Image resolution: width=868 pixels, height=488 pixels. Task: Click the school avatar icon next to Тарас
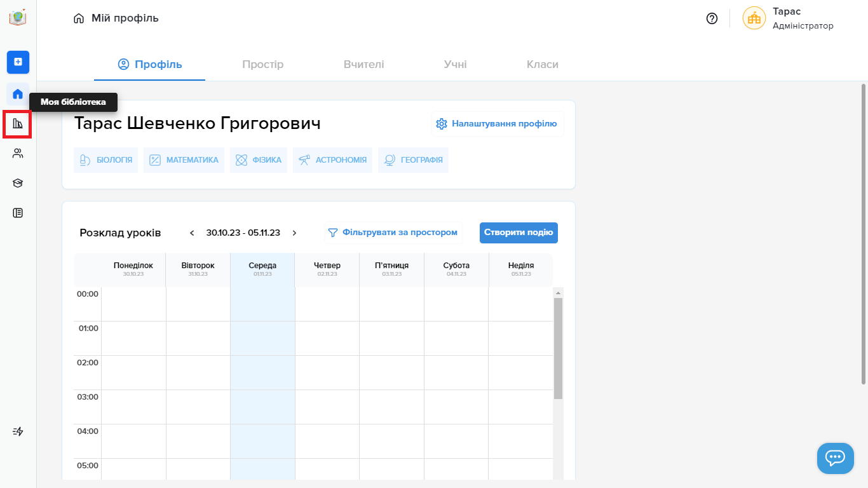coord(754,18)
